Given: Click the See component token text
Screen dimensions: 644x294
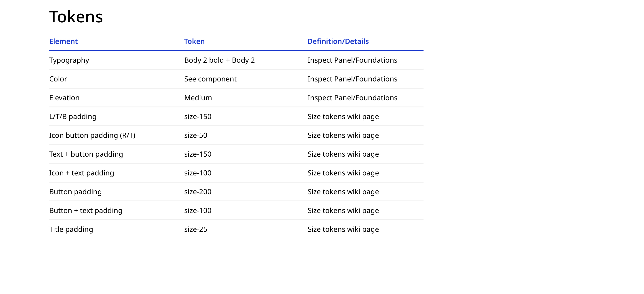Looking at the screenshot, I should point(210,79).
